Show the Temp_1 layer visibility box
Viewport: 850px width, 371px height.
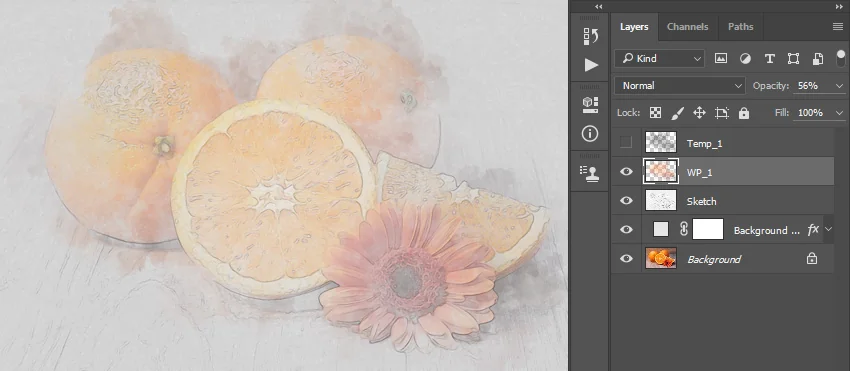click(626, 143)
